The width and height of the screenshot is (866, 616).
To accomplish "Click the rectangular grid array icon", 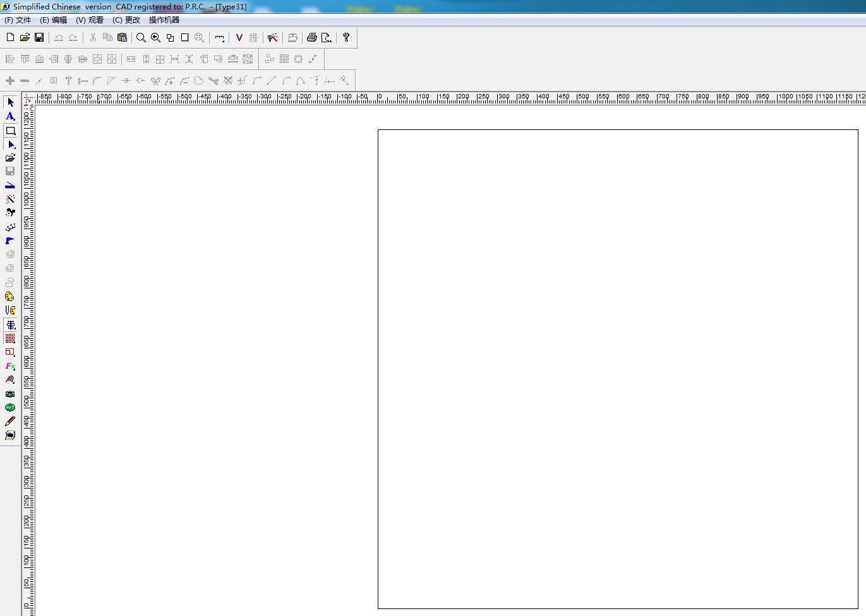I will pos(284,59).
